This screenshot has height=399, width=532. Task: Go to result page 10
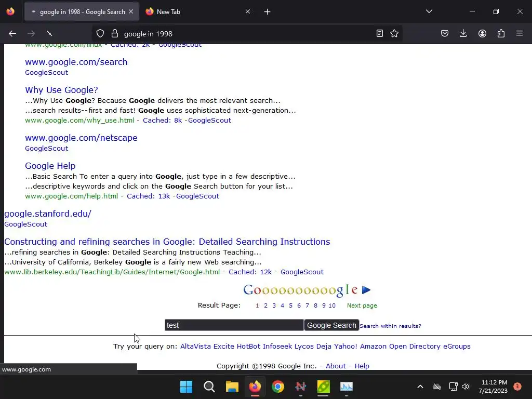point(332,305)
